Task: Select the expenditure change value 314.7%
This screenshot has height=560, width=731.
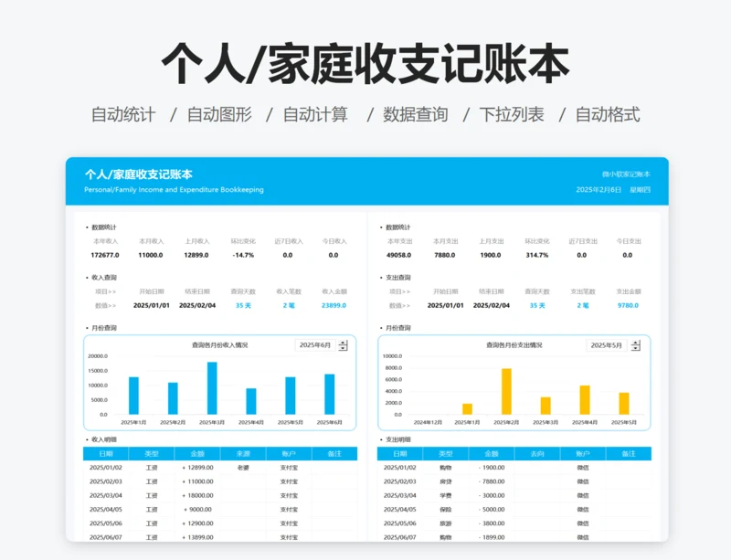Action: [x=537, y=255]
